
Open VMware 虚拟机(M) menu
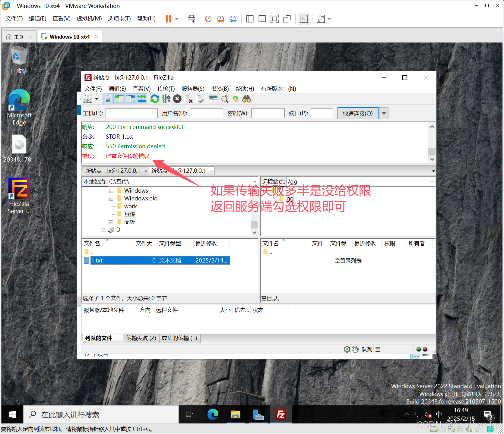[x=89, y=19]
